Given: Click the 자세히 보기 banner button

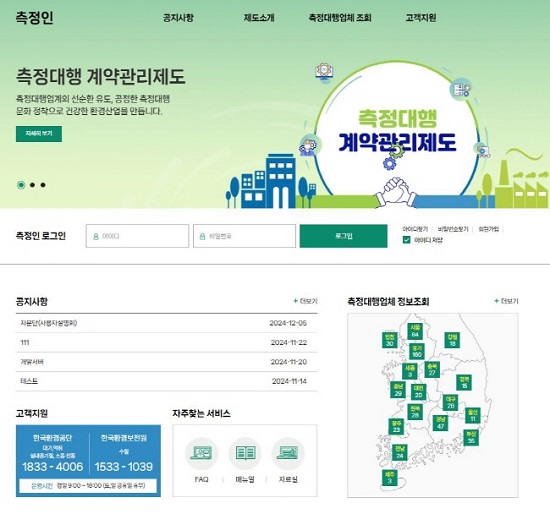Looking at the screenshot, I should [39, 134].
